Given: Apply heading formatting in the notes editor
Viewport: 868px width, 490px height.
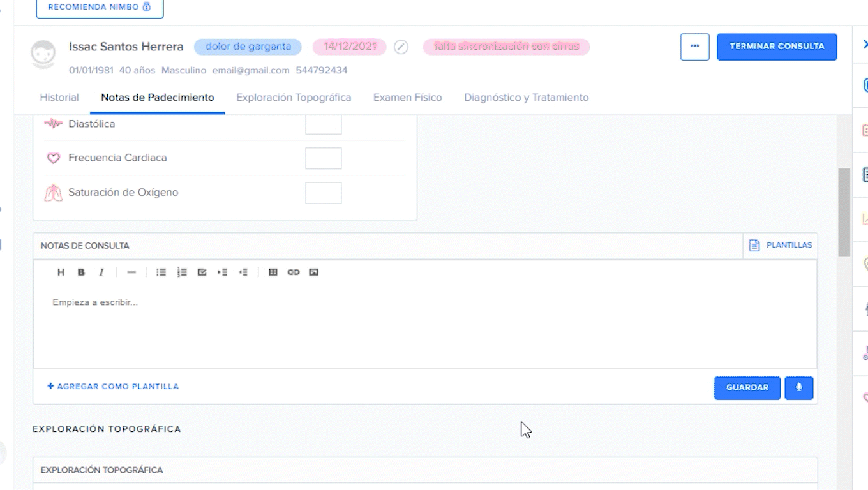Looking at the screenshot, I should 61,272.
